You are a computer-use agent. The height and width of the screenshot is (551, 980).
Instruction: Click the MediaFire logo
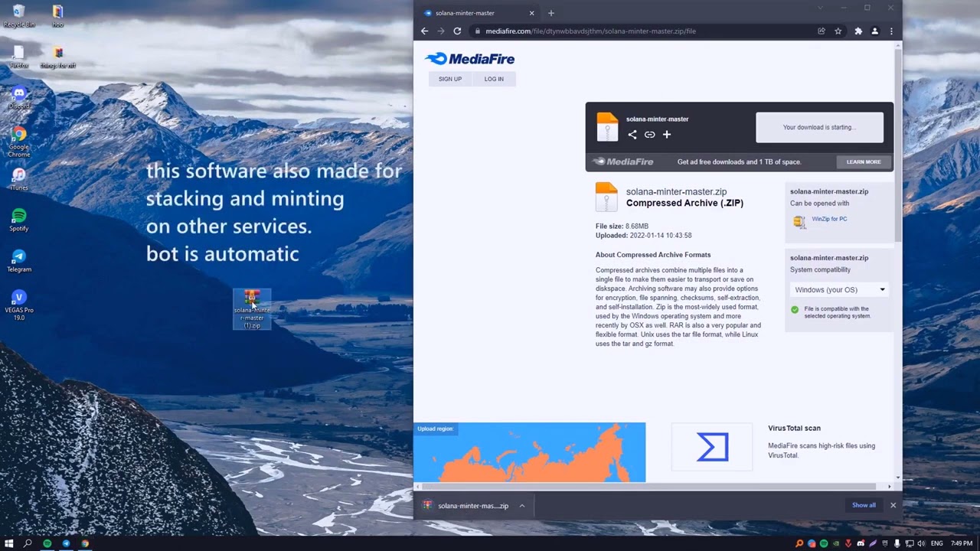469,59
